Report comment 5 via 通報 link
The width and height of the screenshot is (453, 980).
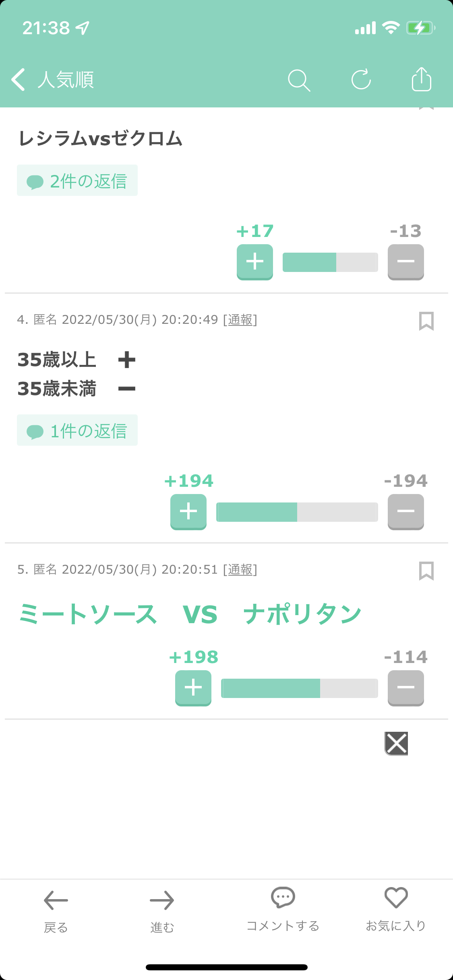pyautogui.click(x=240, y=569)
